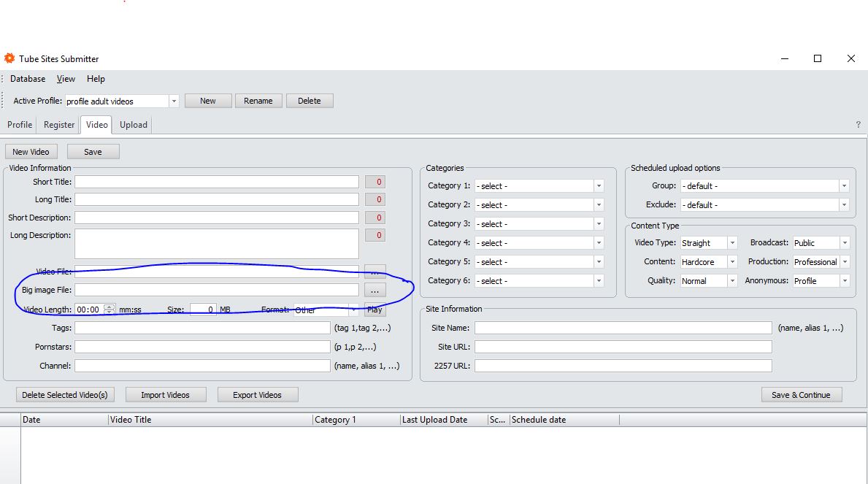This screenshot has height=484, width=868.
Task: Browse for Big image File
Action: coord(375,290)
